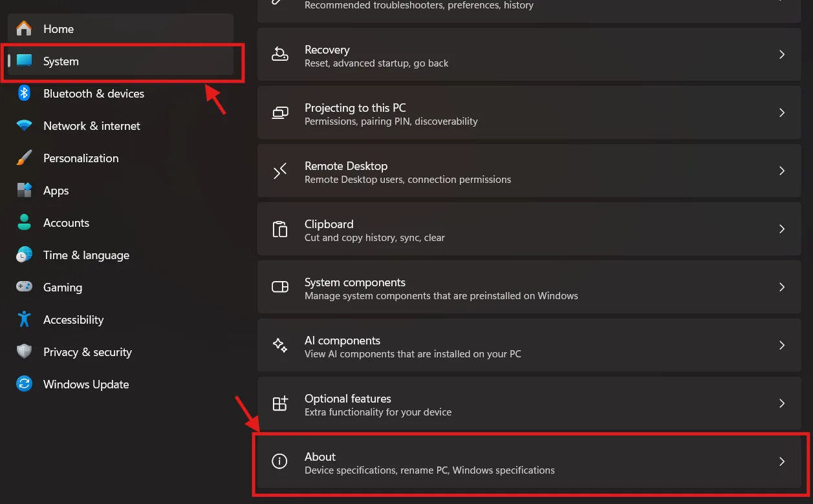Screen dimensions: 813x504
Task: Click the Optional features icon
Action: click(279, 403)
